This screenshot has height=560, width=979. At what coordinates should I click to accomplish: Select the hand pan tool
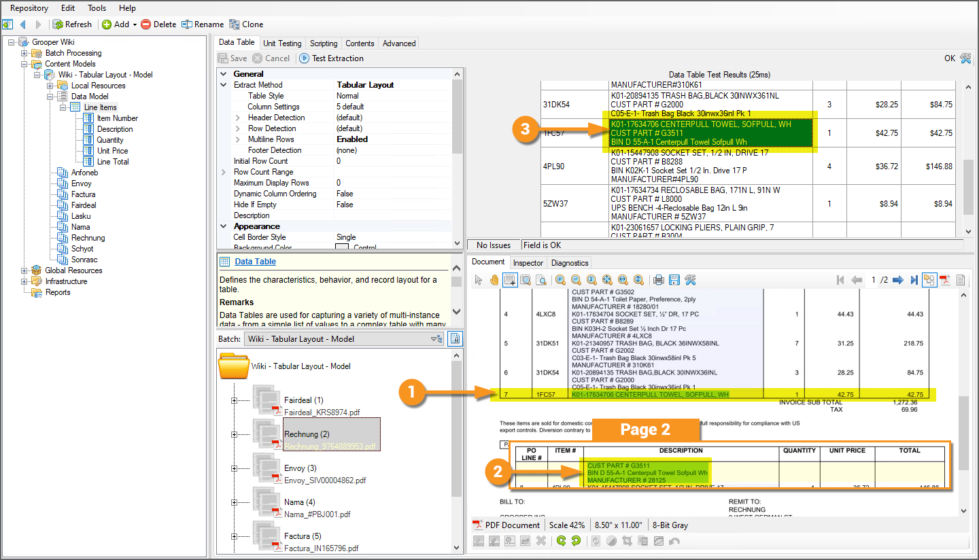[494, 280]
